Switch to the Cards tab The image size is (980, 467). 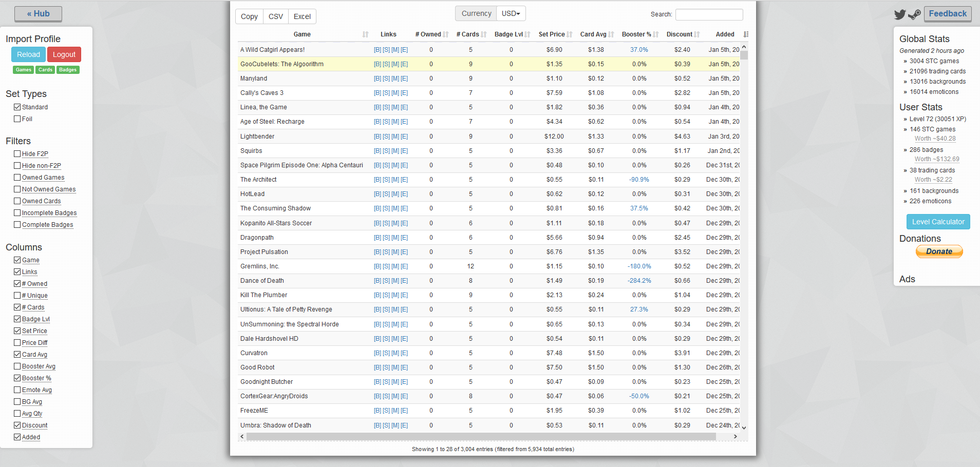[x=45, y=70]
